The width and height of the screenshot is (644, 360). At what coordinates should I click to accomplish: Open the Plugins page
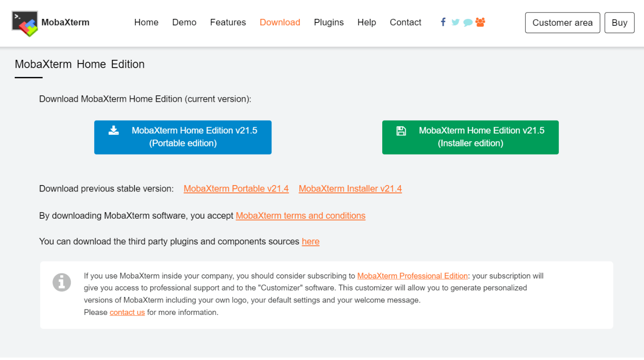click(329, 22)
